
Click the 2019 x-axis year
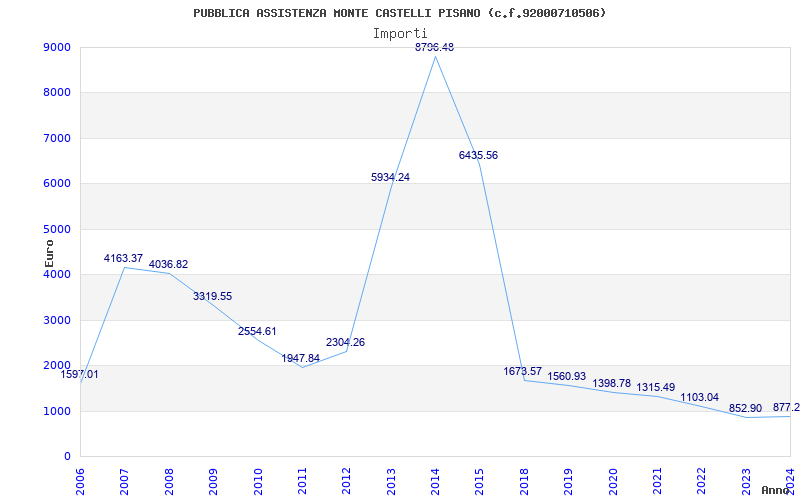tap(568, 482)
